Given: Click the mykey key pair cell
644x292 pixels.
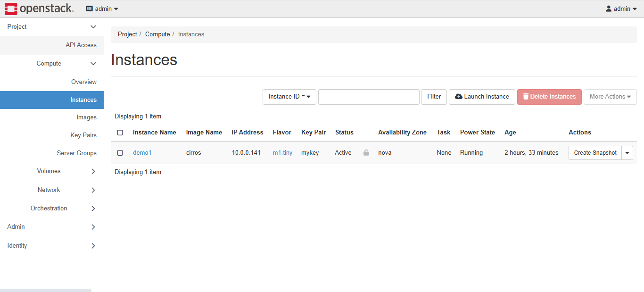Looking at the screenshot, I should [x=311, y=153].
